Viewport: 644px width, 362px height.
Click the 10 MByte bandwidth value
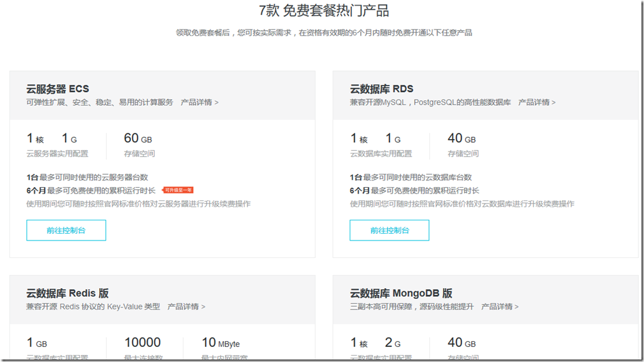click(221, 343)
